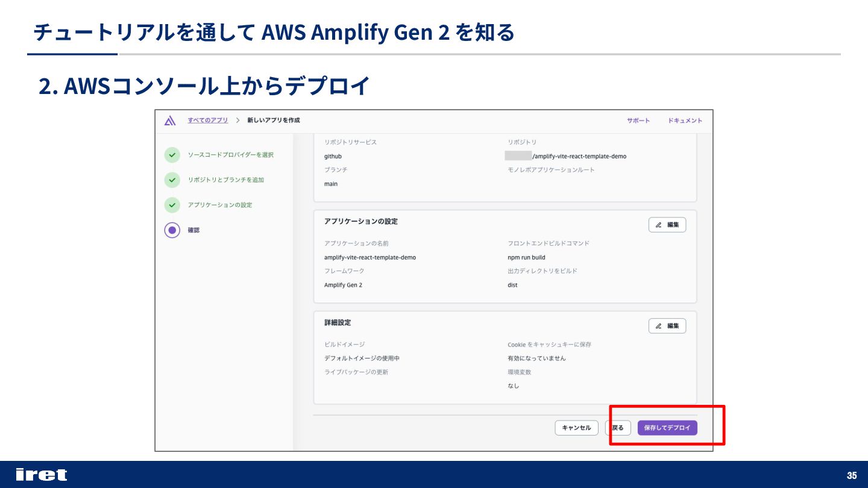Go to アプリケーションの設定 step in sidebar
The image size is (868, 488).
coord(220,205)
